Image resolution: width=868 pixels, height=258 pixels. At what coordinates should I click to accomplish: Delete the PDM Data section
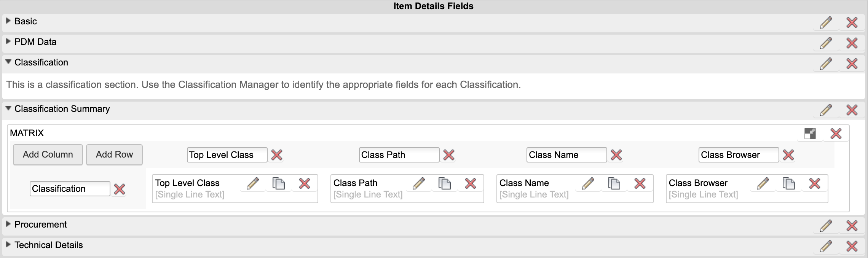[852, 43]
